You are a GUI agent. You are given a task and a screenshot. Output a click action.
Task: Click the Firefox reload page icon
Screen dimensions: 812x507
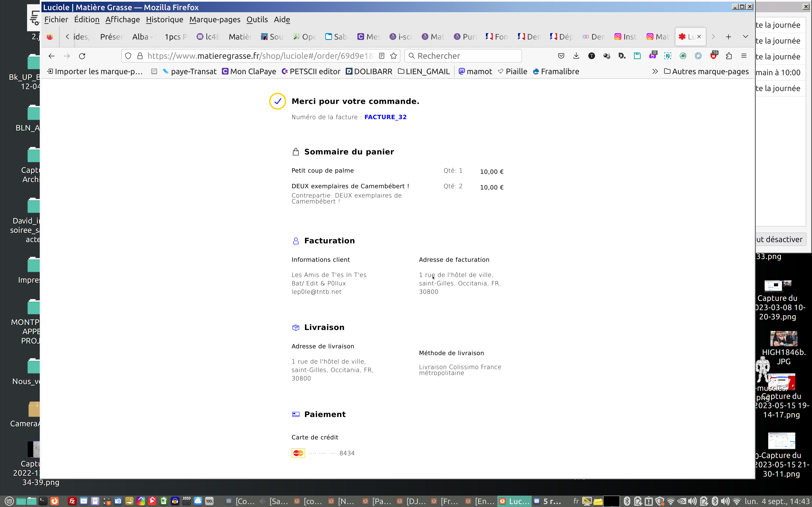82,56
